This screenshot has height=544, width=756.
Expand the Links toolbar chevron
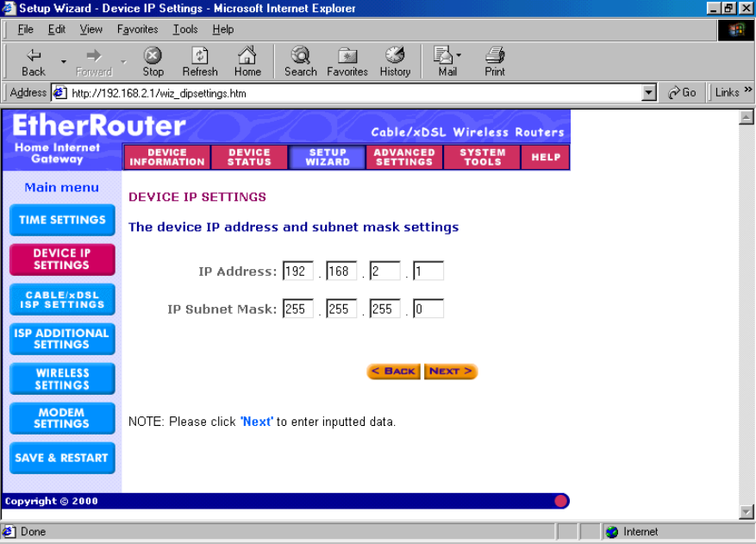click(x=747, y=89)
